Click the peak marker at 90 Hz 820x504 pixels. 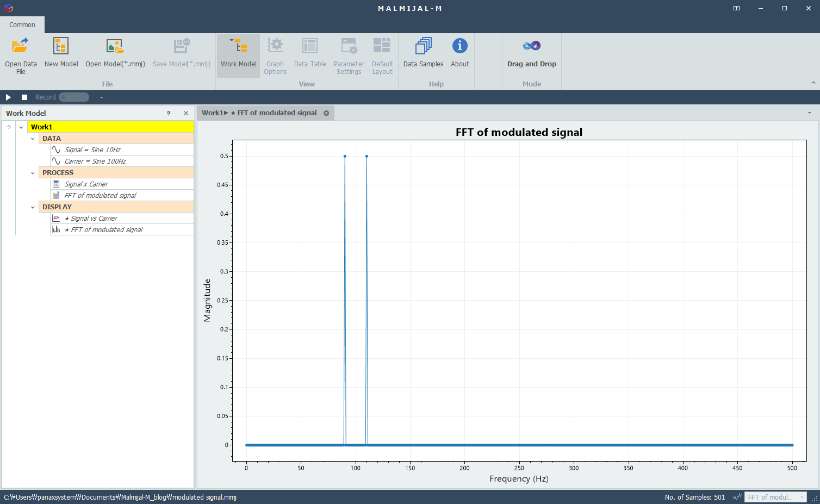coord(345,156)
